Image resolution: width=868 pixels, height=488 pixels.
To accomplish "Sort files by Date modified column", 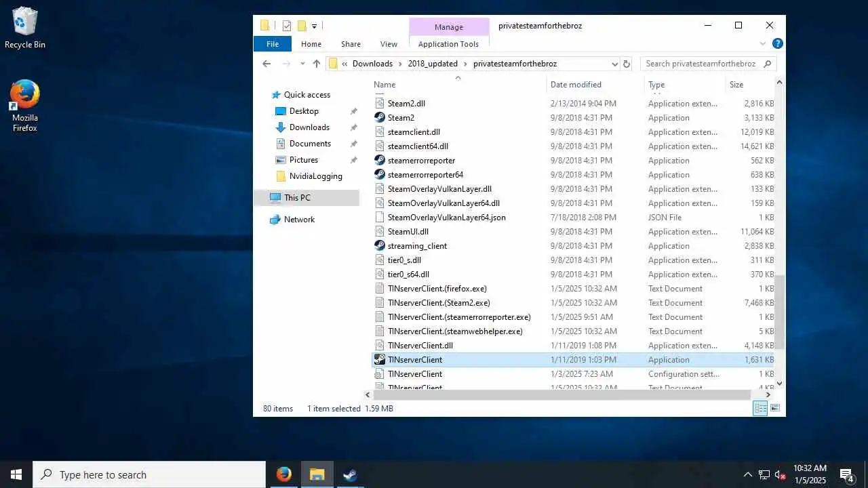I will [595, 85].
